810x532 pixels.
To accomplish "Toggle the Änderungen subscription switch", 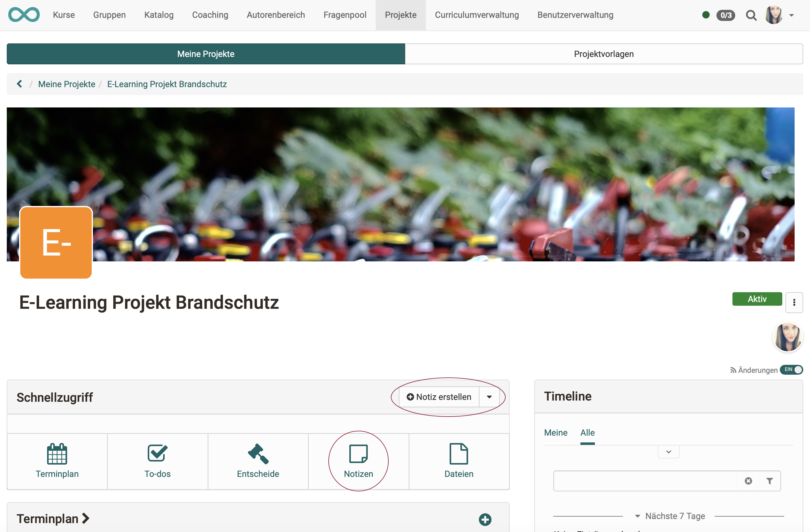I will point(791,370).
